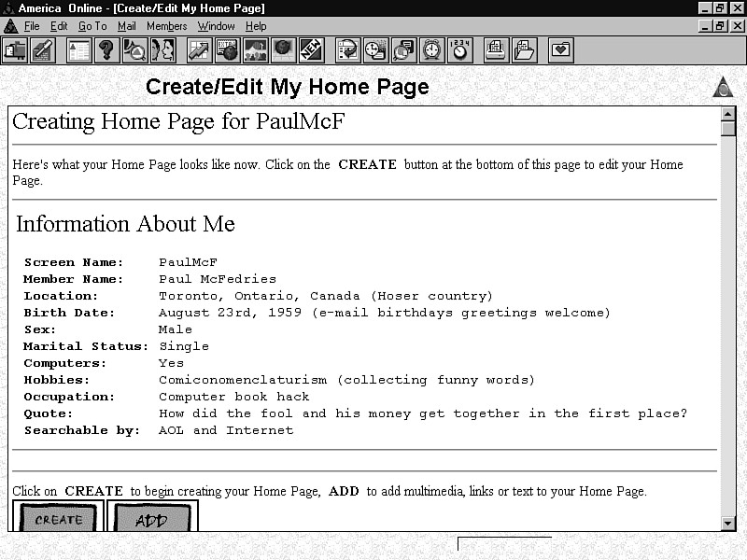The height and width of the screenshot is (560, 747).
Task: Click the pencil Compose Mail toolbar icon
Action: click(x=43, y=50)
